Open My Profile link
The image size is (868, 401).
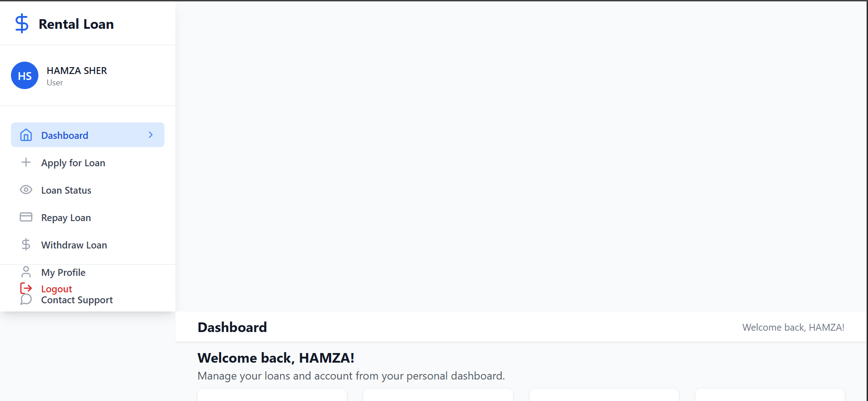pos(63,272)
